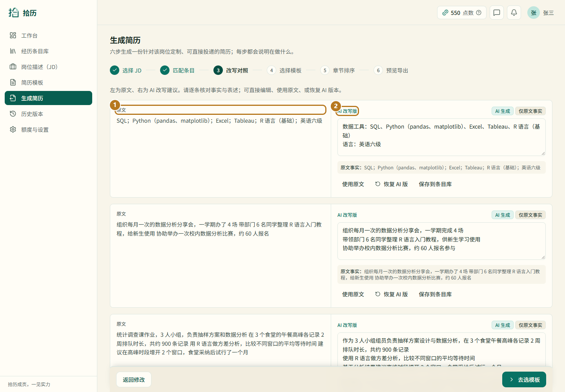Open 额度与设置 page
This screenshot has width=565, height=392.
pyautogui.click(x=48, y=129)
